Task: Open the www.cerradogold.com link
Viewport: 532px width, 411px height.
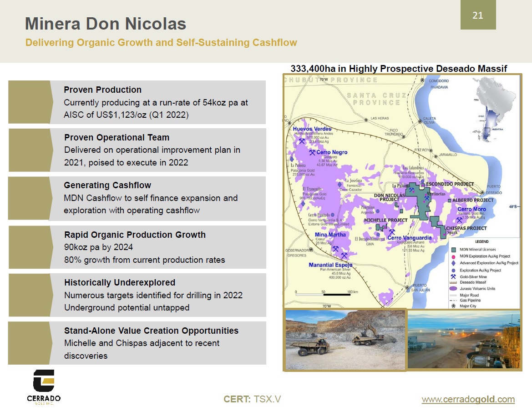Action: click(468, 399)
